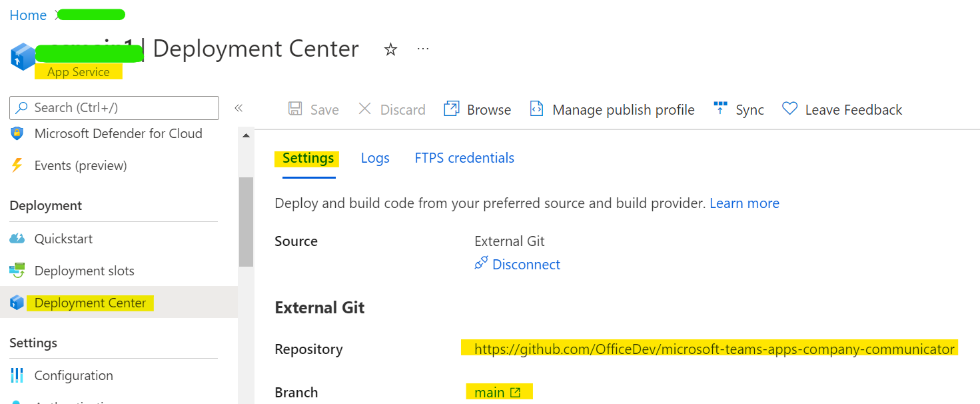The width and height of the screenshot is (980, 404).
Task: Collapse sidebar with double chevron
Action: 239,108
